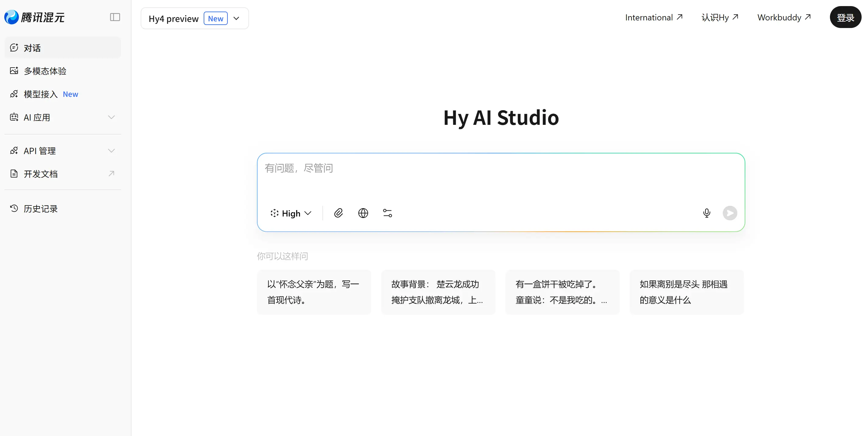Screen dimensions: 868x436
Task: Open the sliders parameter settings icon
Action: click(388, 213)
